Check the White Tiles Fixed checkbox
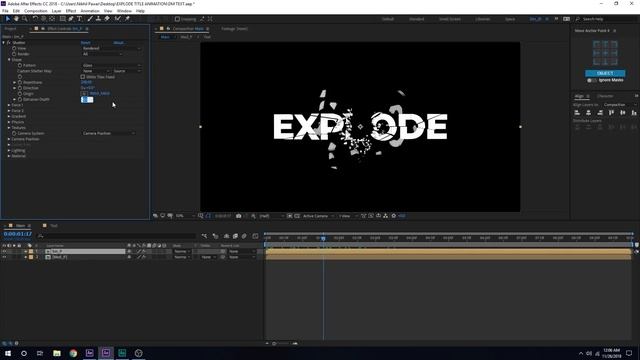Image resolution: width=640 pixels, height=360 pixels. click(x=83, y=77)
